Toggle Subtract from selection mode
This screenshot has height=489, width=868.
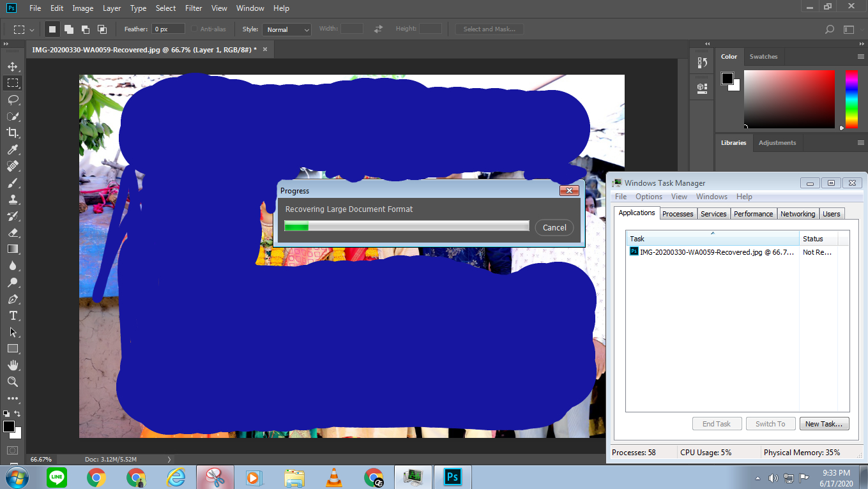click(x=85, y=28)
